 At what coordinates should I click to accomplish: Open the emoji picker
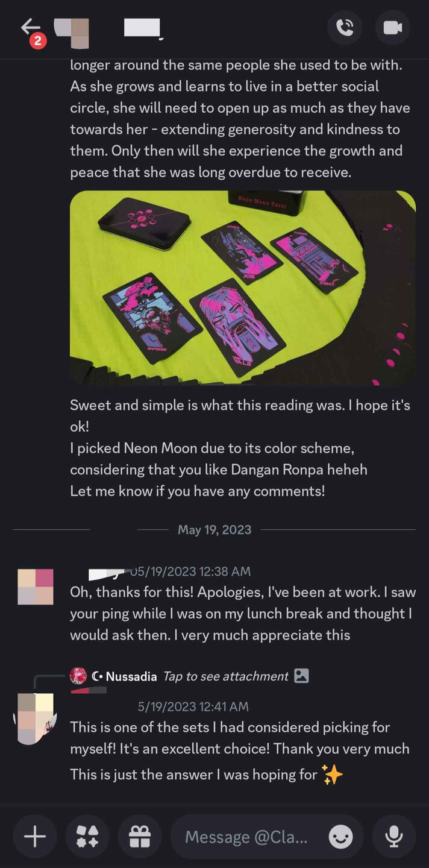click(341, 837)
